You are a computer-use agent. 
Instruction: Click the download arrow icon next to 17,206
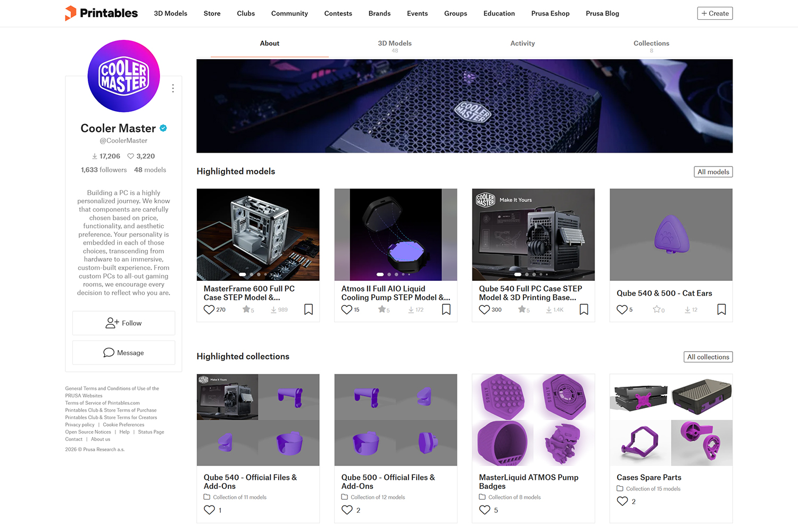94,156
